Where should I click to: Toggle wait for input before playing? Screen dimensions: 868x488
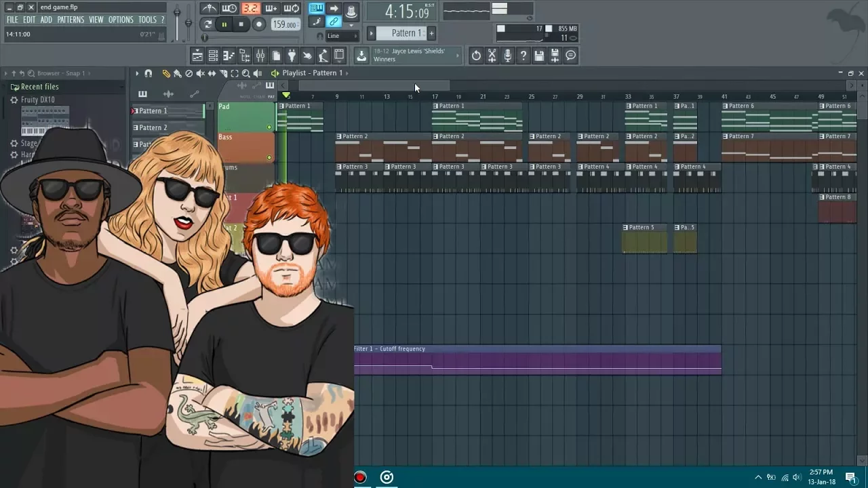click(230, 9)
